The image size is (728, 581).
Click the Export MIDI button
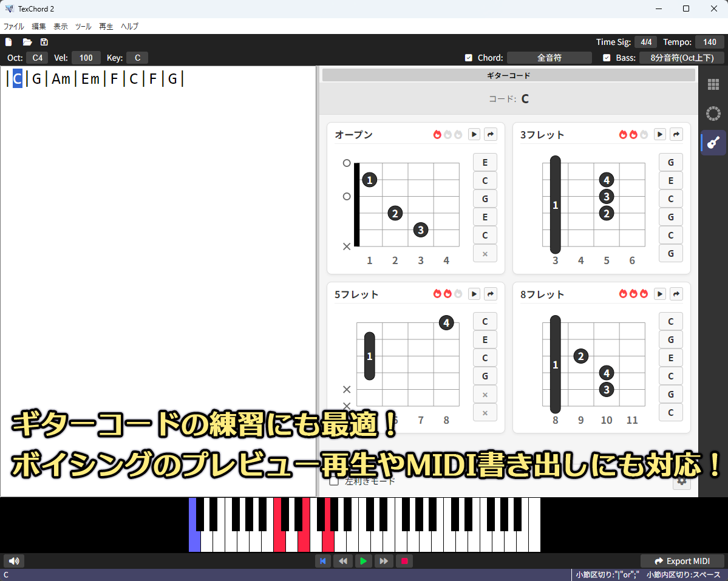[x=682, y=561]
